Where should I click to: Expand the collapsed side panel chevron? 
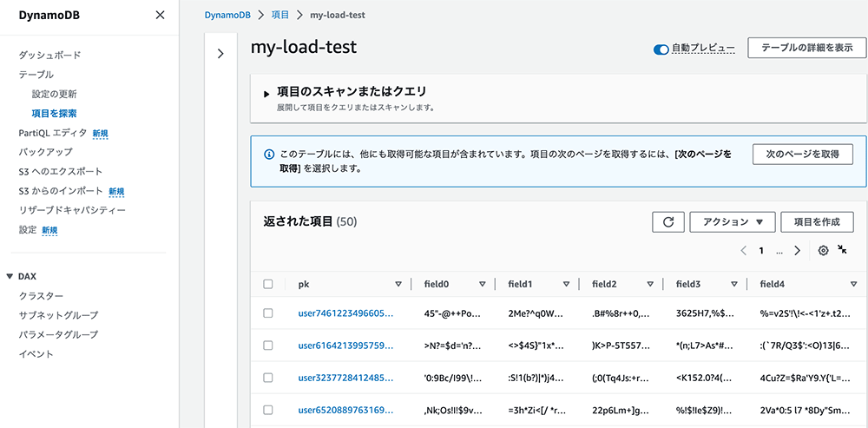(220, 54)
